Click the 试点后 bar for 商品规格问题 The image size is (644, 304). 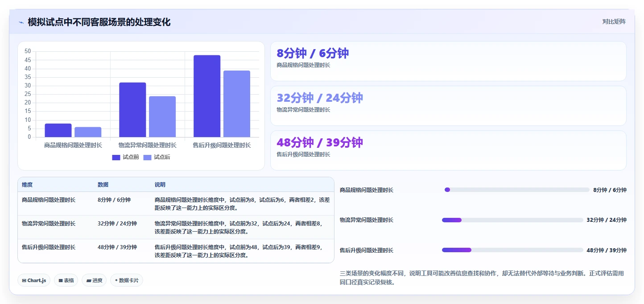(88, 132)
